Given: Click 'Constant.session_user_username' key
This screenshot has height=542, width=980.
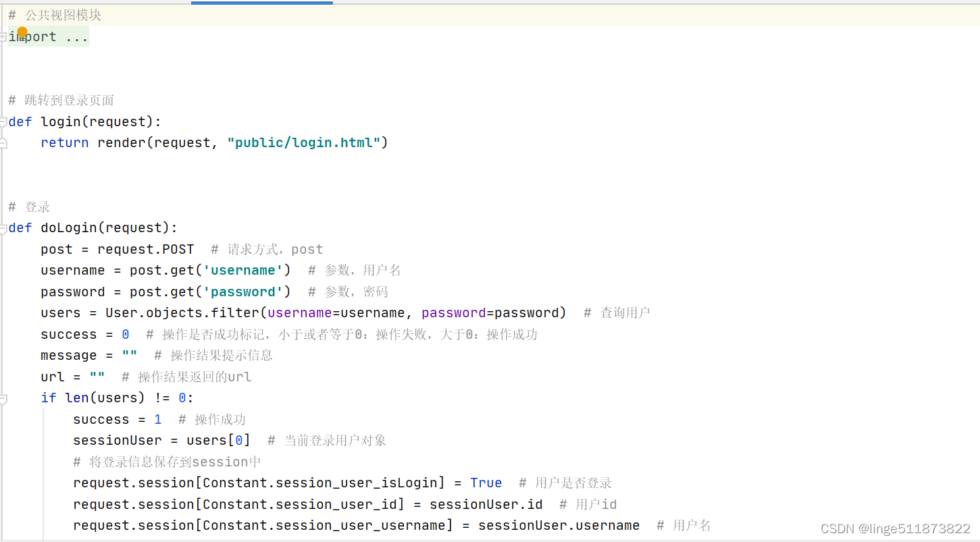Looking at the screenshot, I should tap(324, 526).
